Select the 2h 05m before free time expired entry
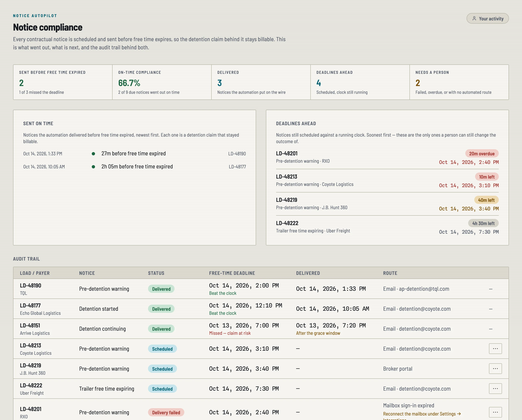The image size is (522, 420). (137, 167)
